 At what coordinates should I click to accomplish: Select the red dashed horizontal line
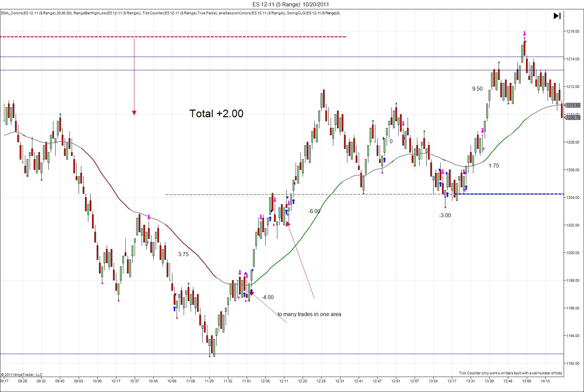[x=174, y=37]
